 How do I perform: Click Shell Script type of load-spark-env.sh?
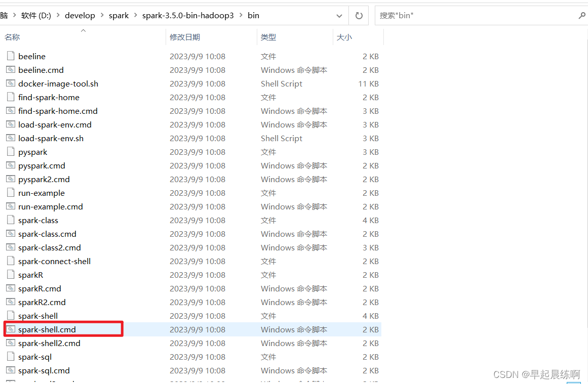point(281,138)
